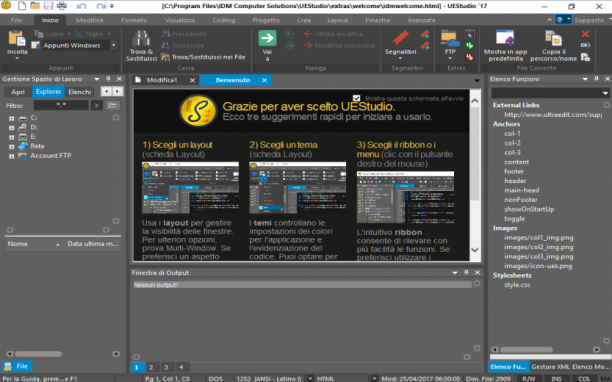Open the Elenco Funzioni search dropdown
Screen dimensions: 612x382
coord(605,93)
